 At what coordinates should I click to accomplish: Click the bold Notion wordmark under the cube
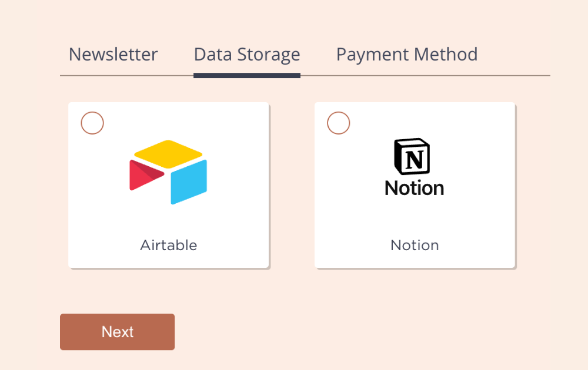click(415, 188)
